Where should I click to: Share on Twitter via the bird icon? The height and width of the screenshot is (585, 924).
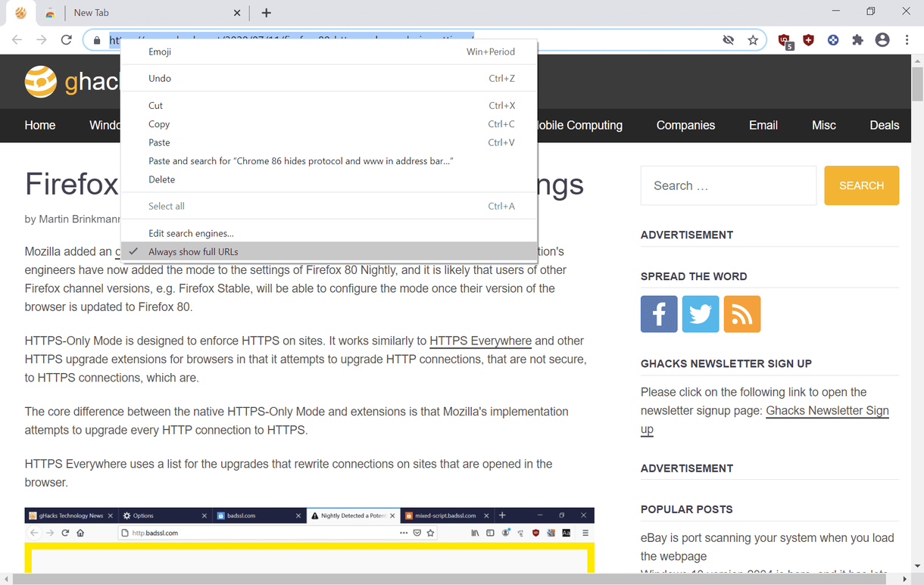coord(701,314)
